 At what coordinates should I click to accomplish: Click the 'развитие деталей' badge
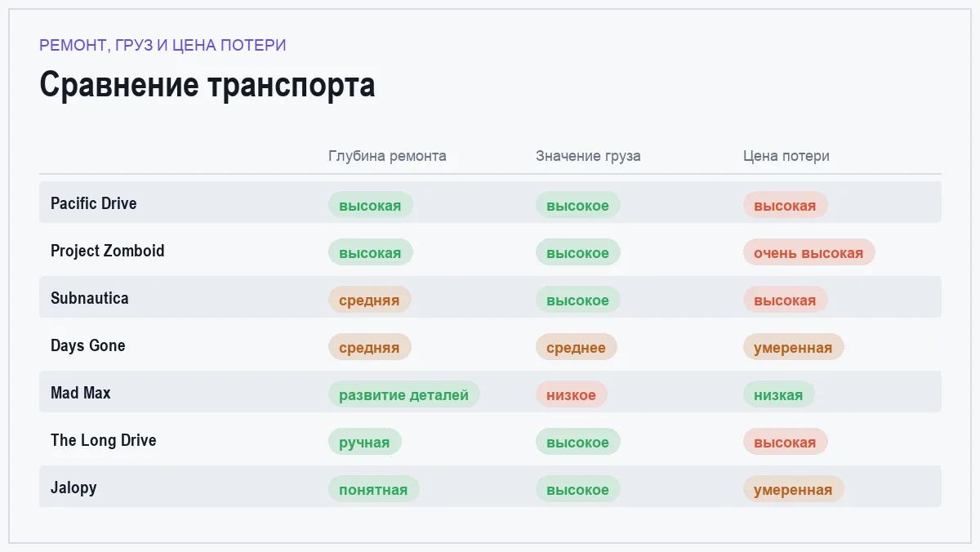tap(404, 394)
